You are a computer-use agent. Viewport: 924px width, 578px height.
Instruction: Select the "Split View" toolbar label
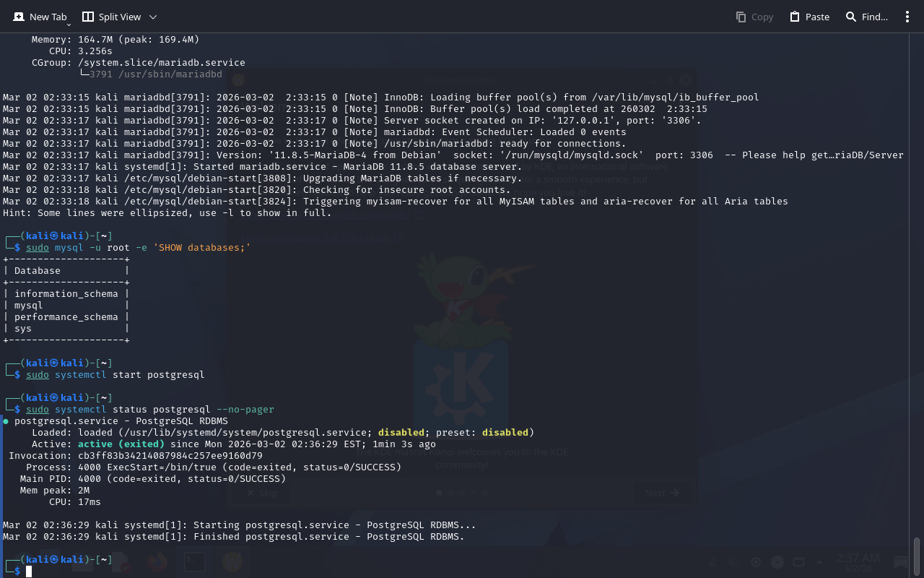pyautogui.click(x=120, y=17)
